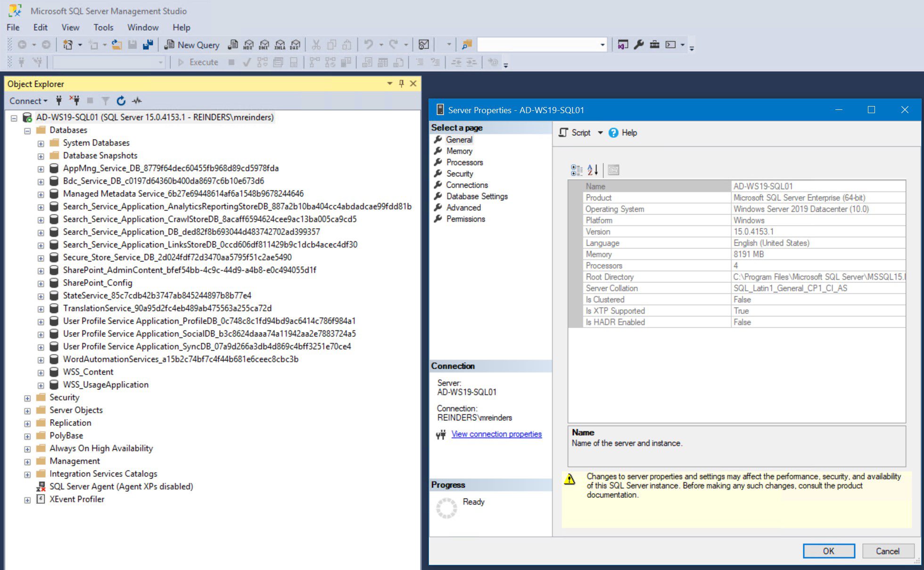
Task: Expand the Always On High Availability node
Action: (28, 448)
